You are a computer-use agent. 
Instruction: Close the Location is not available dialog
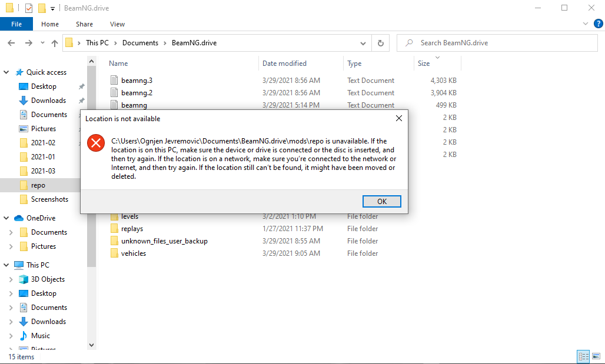click(399, 118)
